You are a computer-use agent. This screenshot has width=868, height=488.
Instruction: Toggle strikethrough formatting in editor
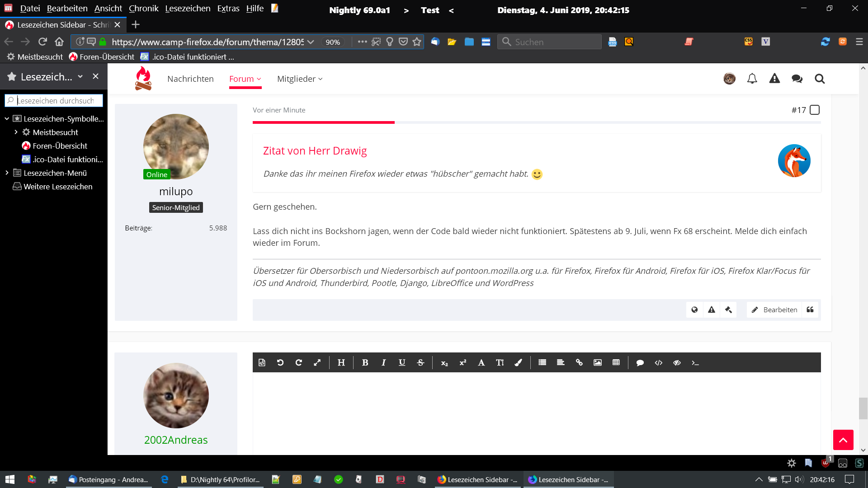pos(420,362)
